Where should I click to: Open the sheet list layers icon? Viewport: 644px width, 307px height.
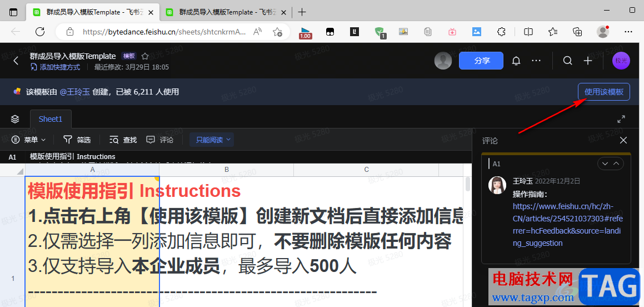click(x=15, y=119)
